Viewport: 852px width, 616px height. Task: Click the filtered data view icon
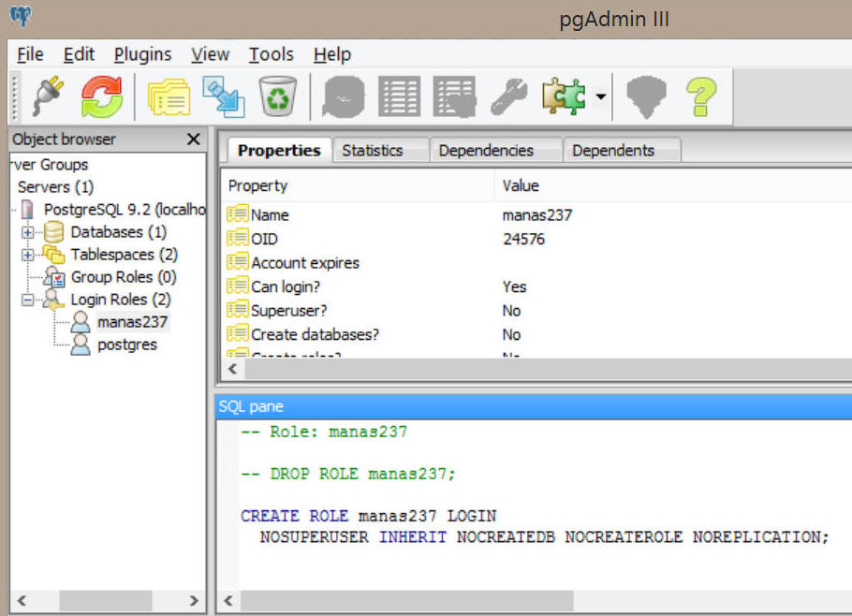pos(454,96)
